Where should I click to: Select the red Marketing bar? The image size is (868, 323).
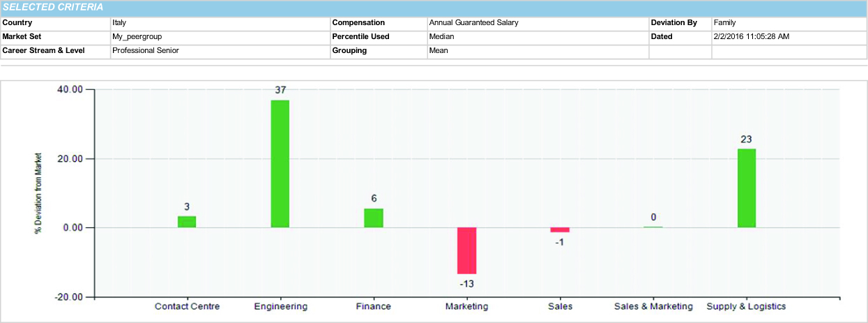coord(466,250)
